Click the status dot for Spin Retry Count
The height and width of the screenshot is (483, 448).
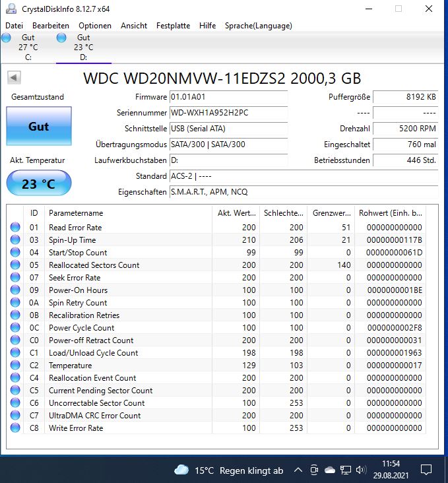(15, 302)
